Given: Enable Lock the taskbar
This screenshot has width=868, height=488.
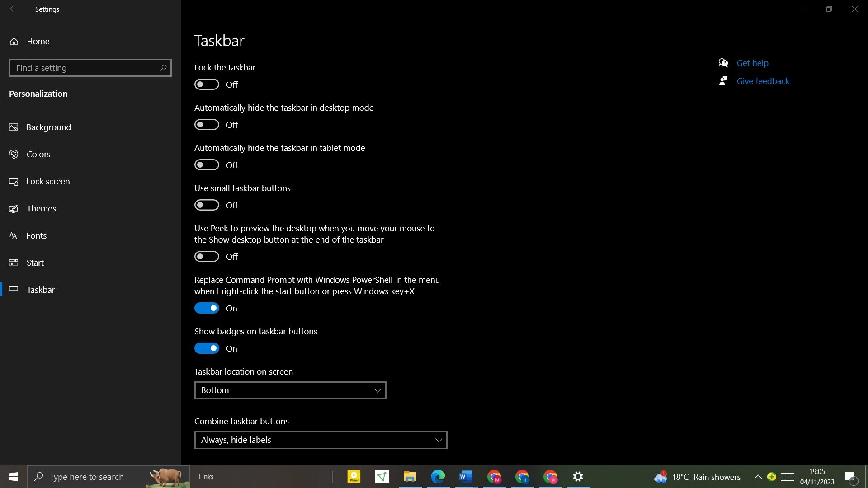Looking at the screenshot, I should pos(207,84).
